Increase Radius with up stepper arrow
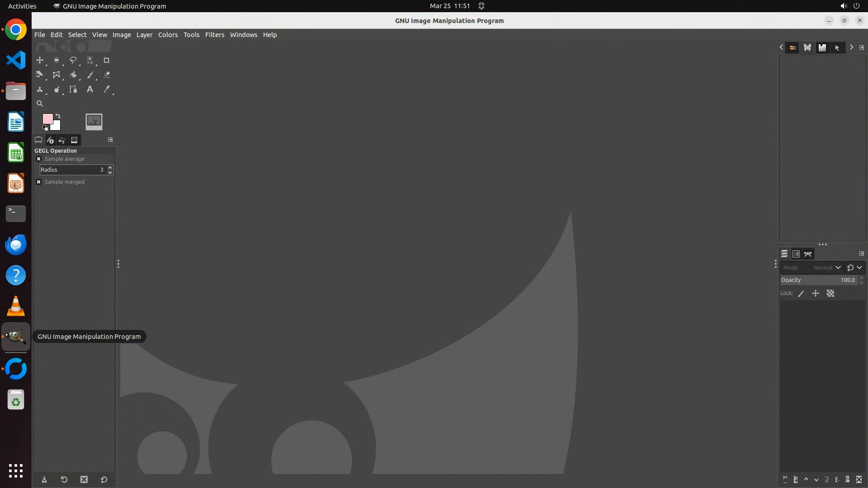The image size is (868, 488). [x=110, y=168]
